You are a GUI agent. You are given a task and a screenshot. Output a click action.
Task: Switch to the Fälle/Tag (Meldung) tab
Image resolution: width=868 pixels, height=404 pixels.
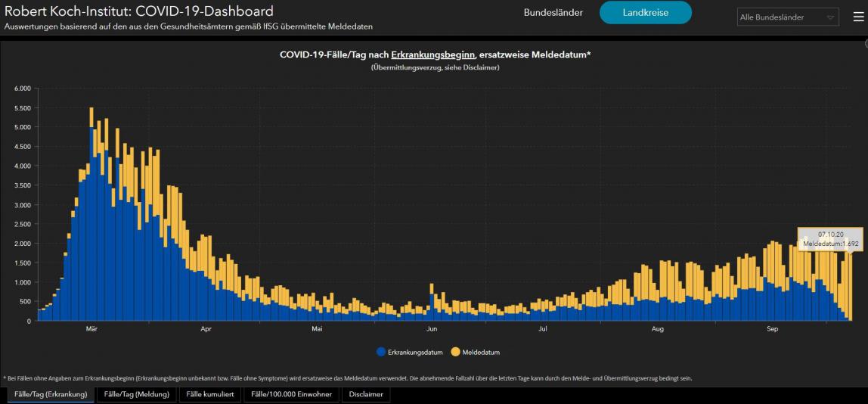(x=138, y=394)
